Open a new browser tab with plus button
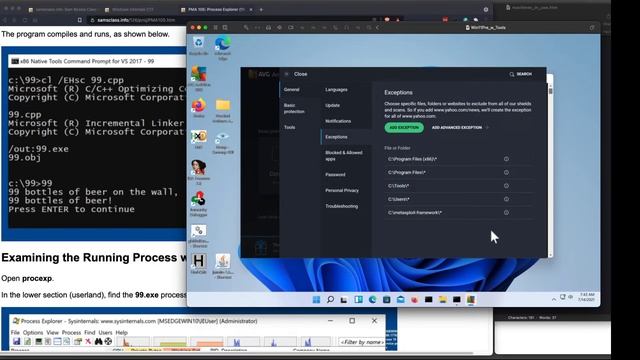640x360 pixels. (261, 9)
